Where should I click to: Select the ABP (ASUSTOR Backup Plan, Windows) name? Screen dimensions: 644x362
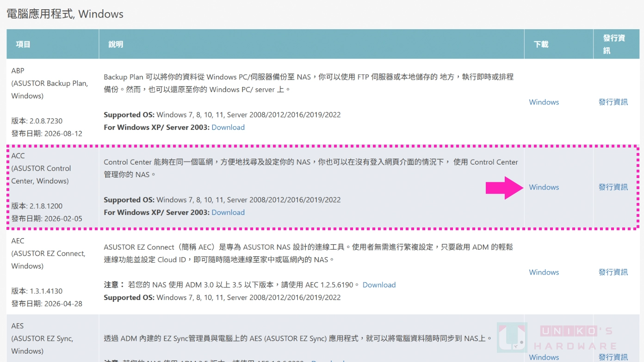[x=50, y=83]
